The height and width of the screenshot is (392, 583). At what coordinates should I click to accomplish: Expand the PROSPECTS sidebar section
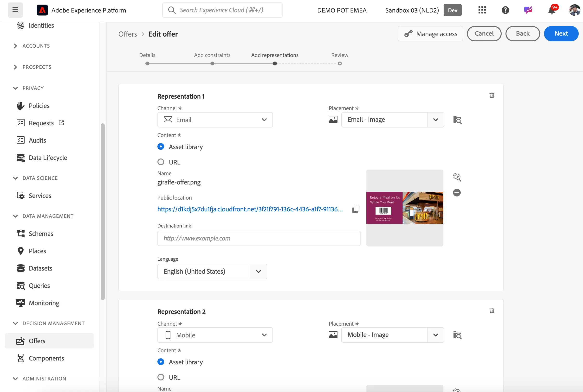point(32,67)
